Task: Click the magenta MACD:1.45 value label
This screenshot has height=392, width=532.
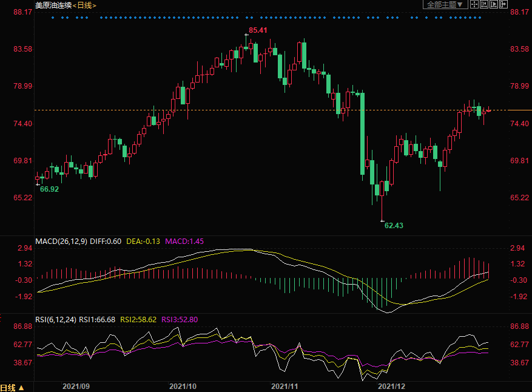Action: click(x=184, y=241)
